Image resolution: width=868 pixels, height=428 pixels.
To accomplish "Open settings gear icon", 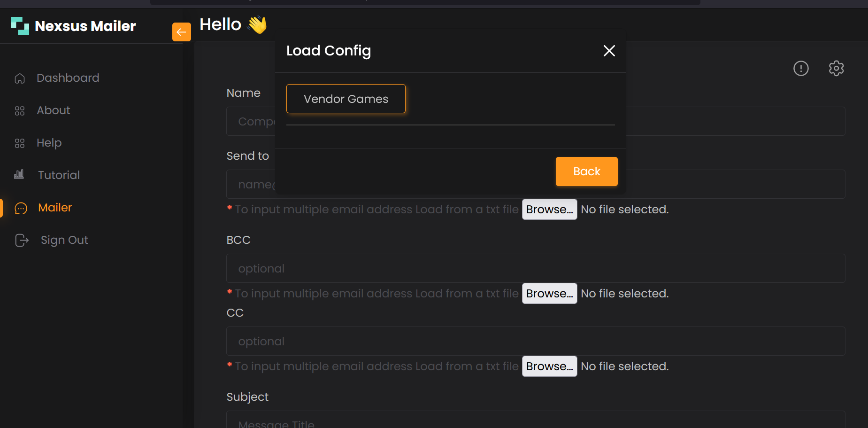I will pos(837,69).
